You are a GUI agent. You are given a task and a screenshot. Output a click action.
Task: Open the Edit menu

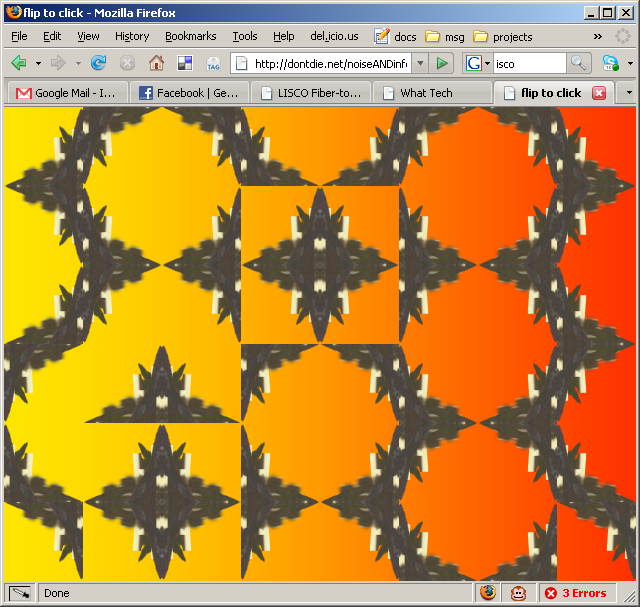coord(52,36)
